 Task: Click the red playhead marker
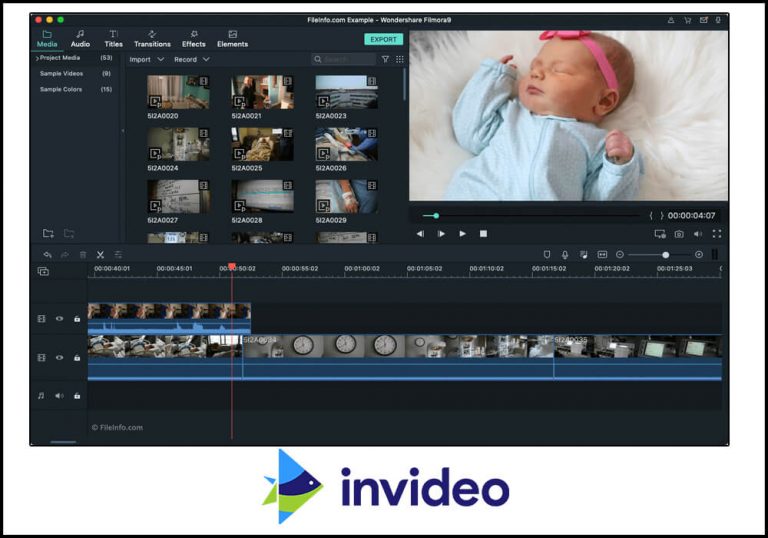(x=232, y=266)
